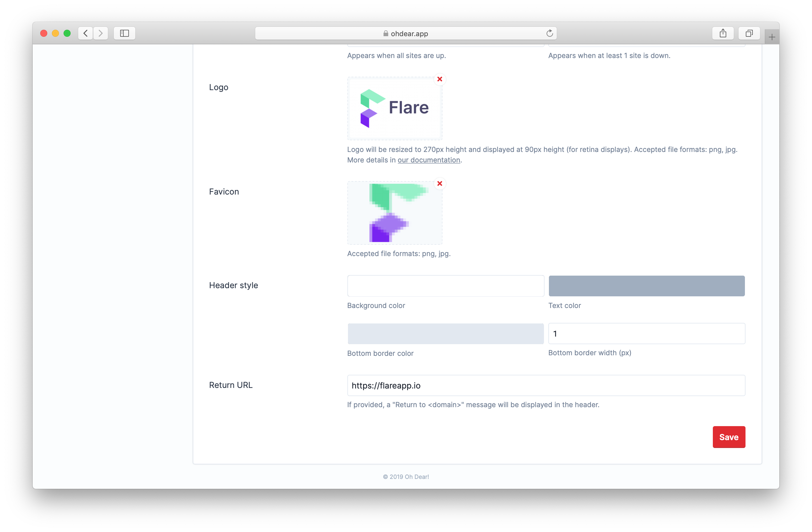Go back with Safari's back arrow
812x532 pixels.
pyautogui.click(x=86, y=33)
